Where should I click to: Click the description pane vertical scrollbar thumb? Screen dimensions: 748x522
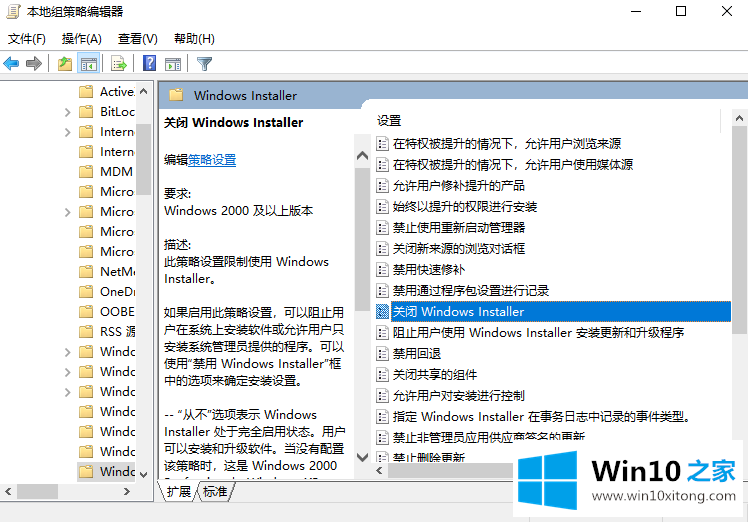[x=362, y=239]
